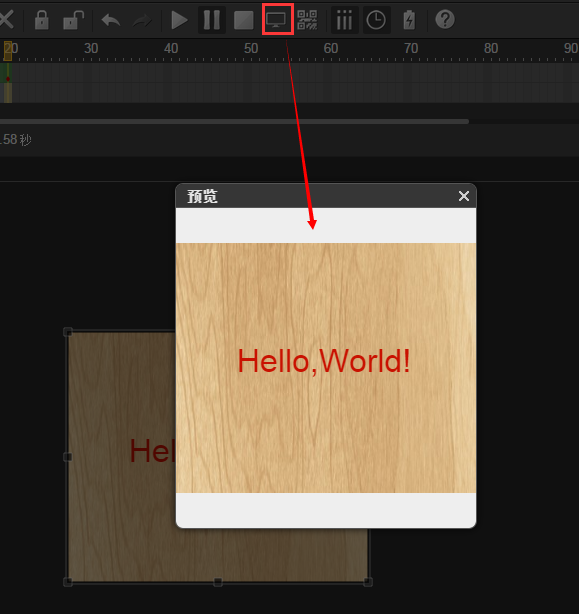Click the bottom-right handle of canvas image
Image resolution: width=579 pixels, height=614 pixels.
coord(368,582)
